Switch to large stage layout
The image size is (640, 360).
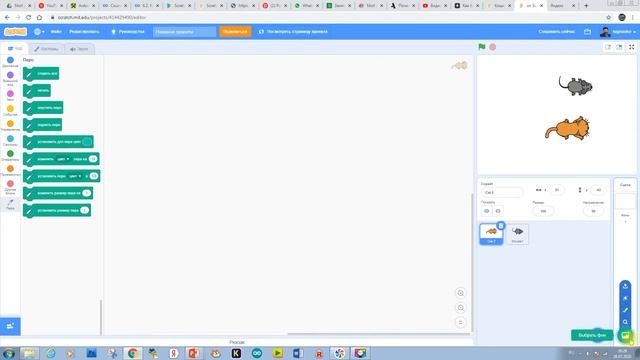(619, 47)
